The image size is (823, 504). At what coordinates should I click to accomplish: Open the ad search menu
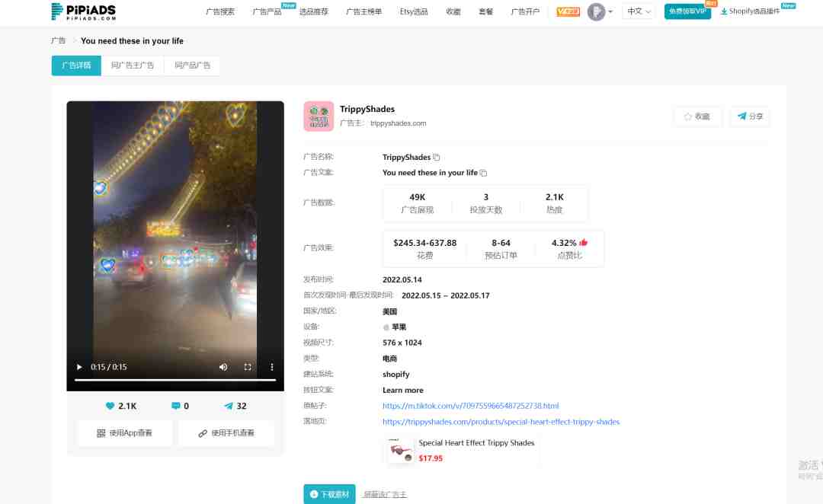tap(220, 11)
